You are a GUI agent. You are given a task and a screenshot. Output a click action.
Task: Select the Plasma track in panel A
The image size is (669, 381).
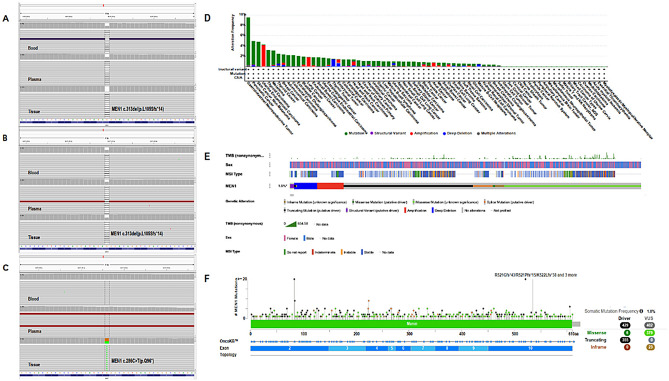click(x=107, y=73)
